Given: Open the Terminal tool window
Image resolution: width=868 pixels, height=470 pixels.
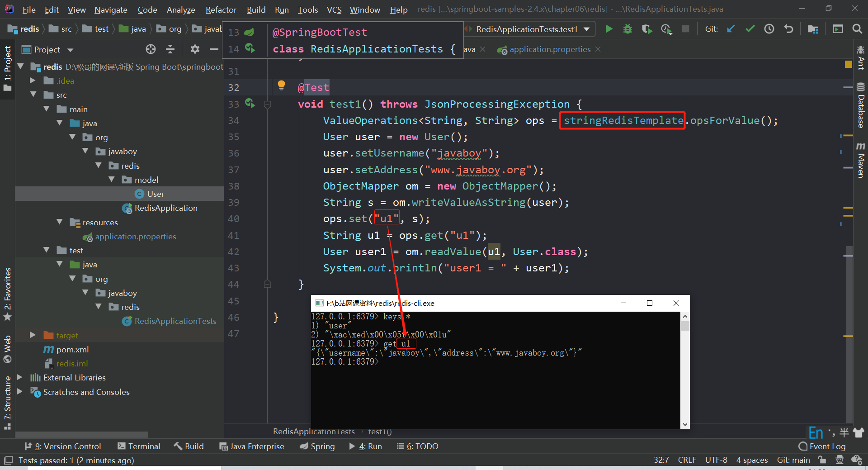Looking at the screenshot, I should 139,446.
